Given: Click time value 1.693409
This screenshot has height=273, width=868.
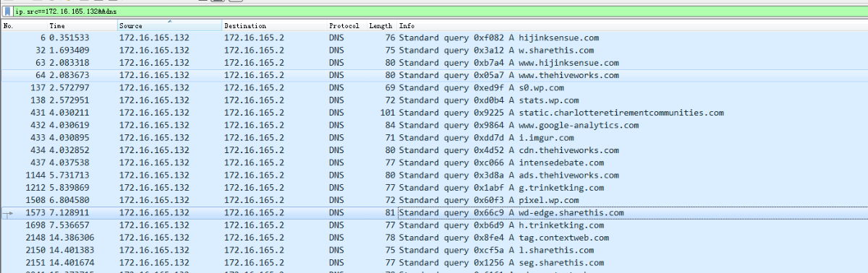Looking at the screenshot, I should tap(69, 51).
